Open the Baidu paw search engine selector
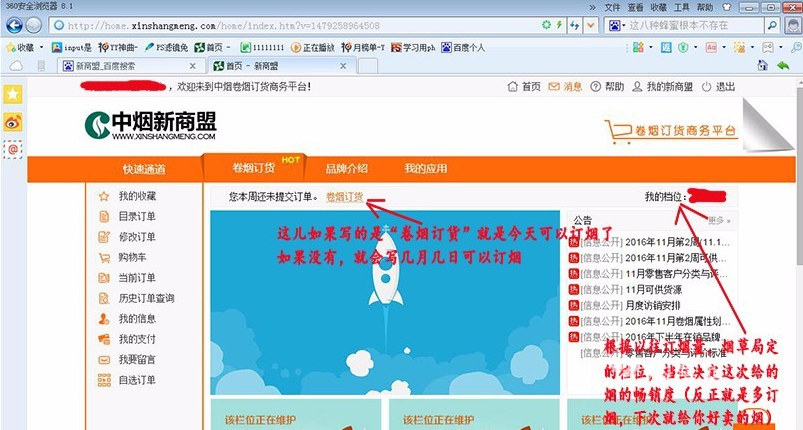Viewport: 803px width, 430px height. pyautogui.click(x=616, y=25)
